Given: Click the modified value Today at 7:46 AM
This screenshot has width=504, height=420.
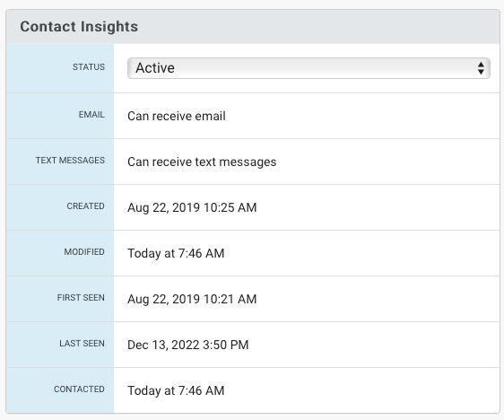Looking at the screenshot, I should [x=176, y=253].
